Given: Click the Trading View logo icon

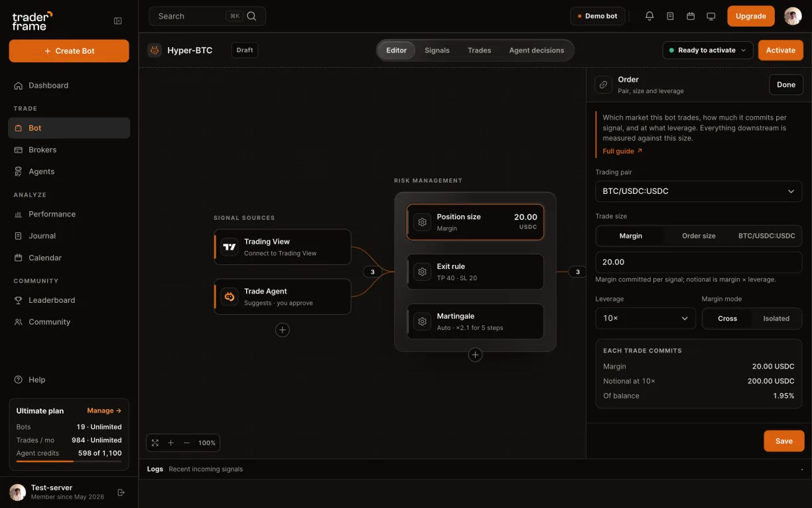Looking at the screenshot, I should 230,247.
